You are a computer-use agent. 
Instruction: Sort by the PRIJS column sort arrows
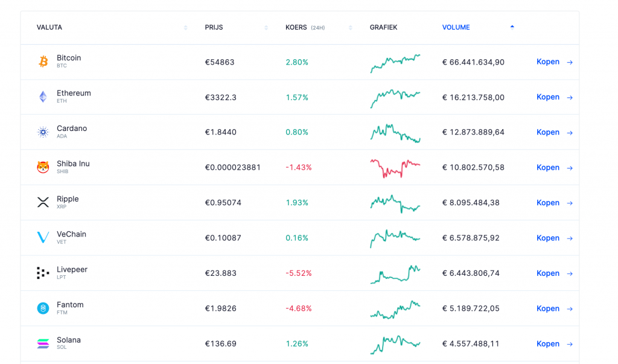tap(266, 28)
